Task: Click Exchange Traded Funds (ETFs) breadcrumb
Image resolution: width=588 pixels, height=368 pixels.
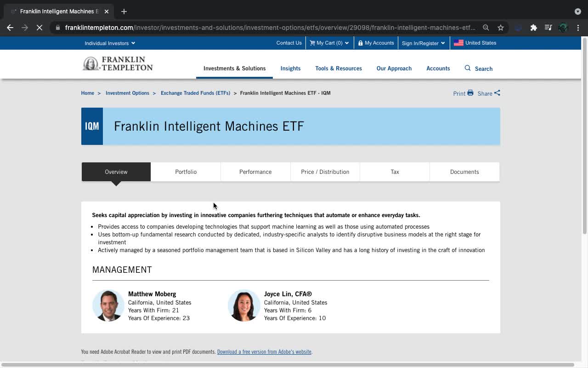Action: [x=195, y=93]
